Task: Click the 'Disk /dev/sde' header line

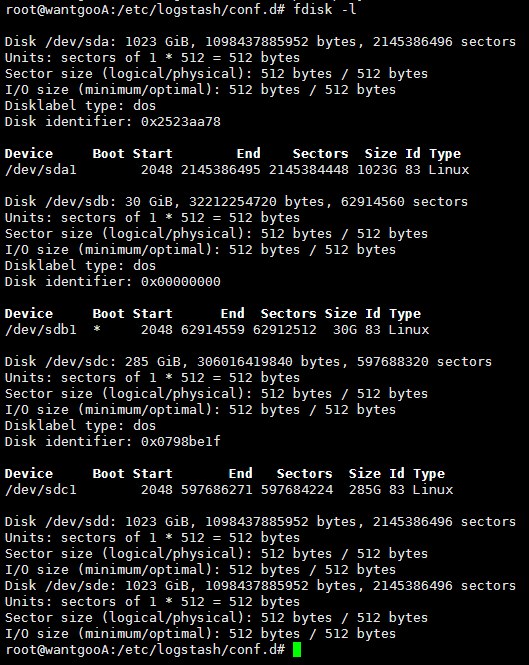Action: pos(260,585)
